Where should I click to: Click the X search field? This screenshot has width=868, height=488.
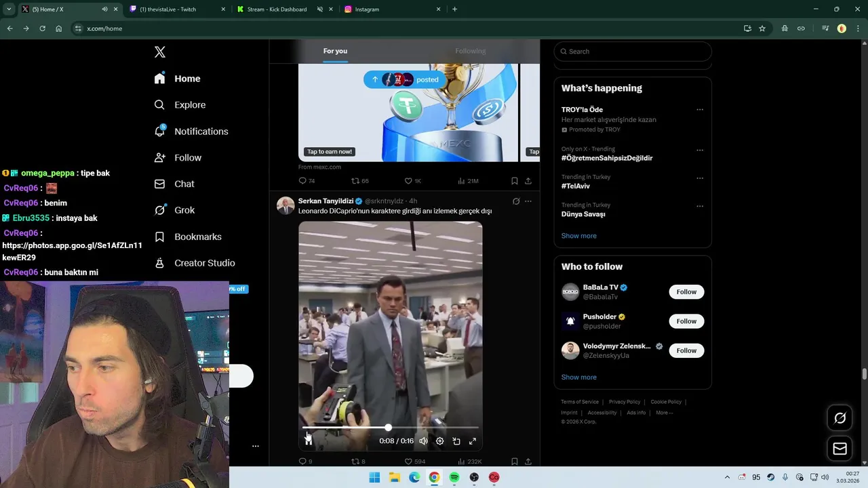(x=633, y=52)
